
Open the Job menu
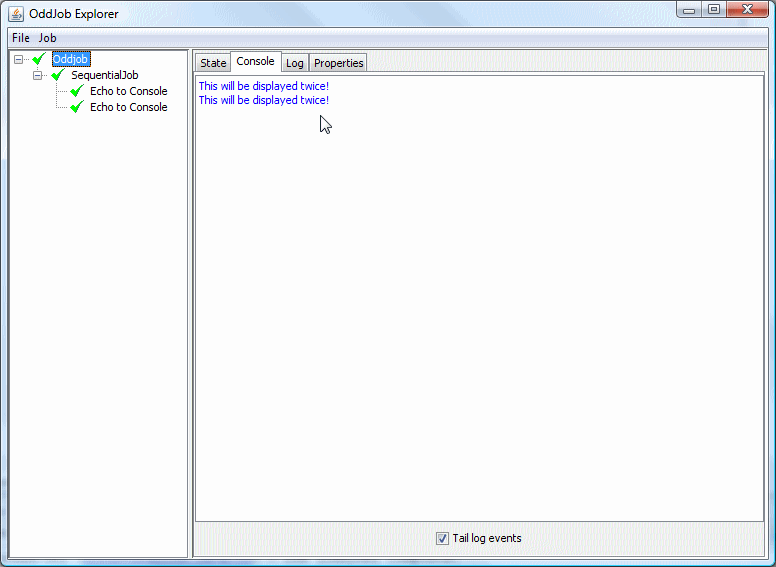[47, 38]
